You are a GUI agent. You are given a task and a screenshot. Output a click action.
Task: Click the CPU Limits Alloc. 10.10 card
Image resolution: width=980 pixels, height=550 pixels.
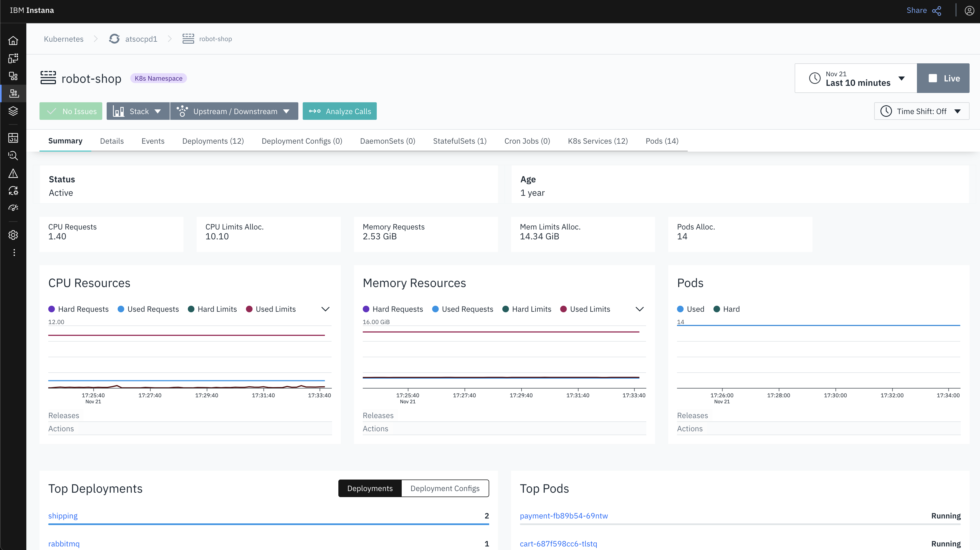pos(269,234)
